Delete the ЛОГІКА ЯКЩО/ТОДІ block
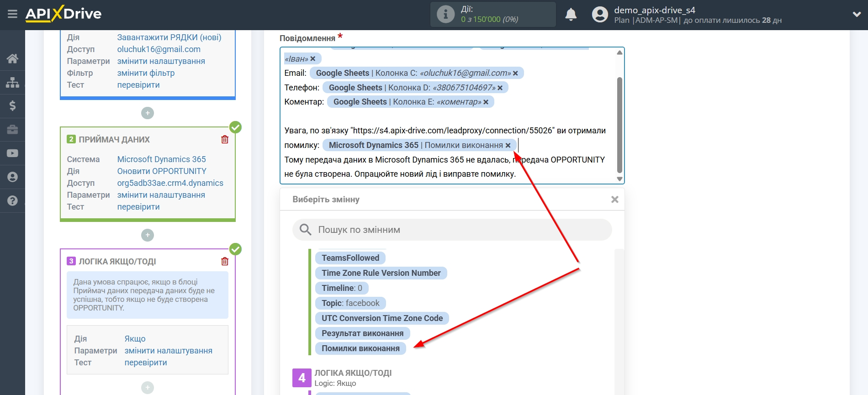This screenshot has height=395, width=868. (225, 261)
